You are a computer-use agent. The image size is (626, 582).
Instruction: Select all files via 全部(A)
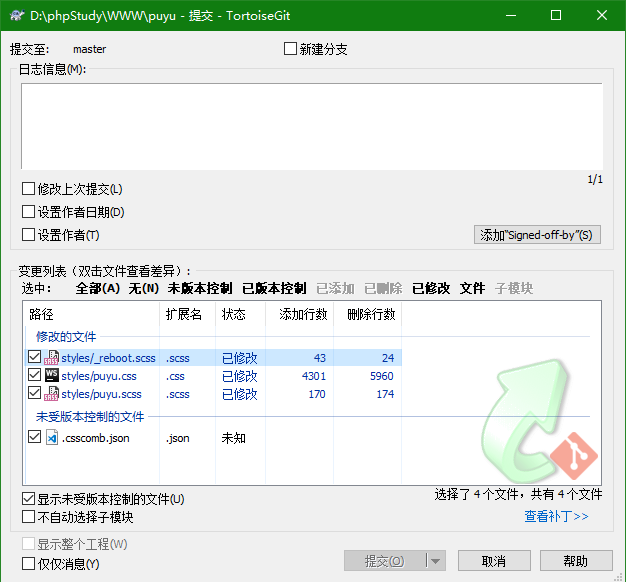[98, 288]
